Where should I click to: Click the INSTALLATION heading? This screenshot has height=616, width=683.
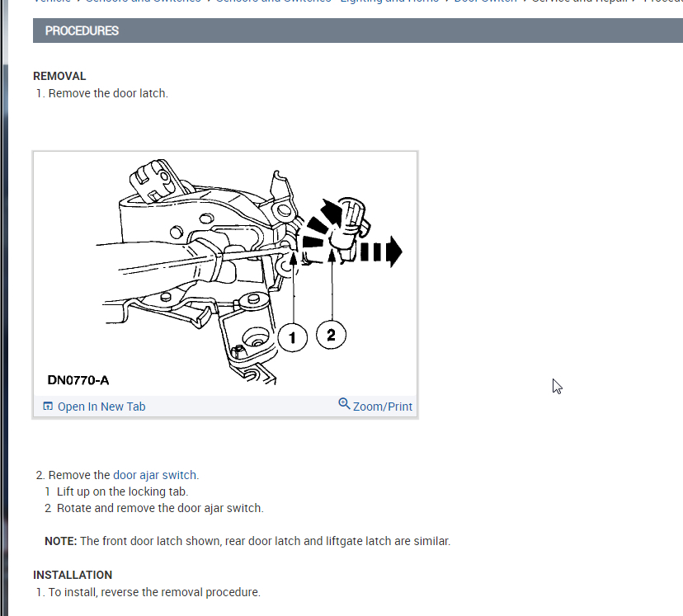pos(73,575)
